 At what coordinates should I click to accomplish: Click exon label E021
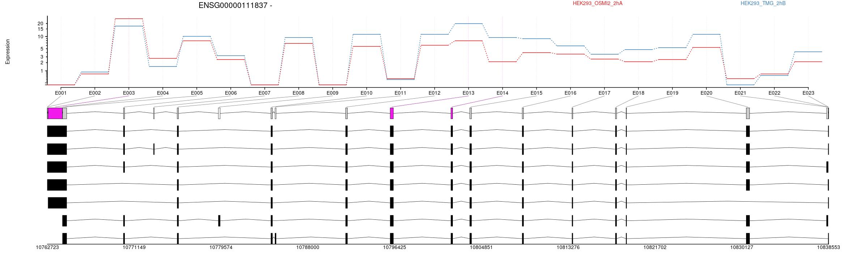pyautogui.click(x=740, y=93)
